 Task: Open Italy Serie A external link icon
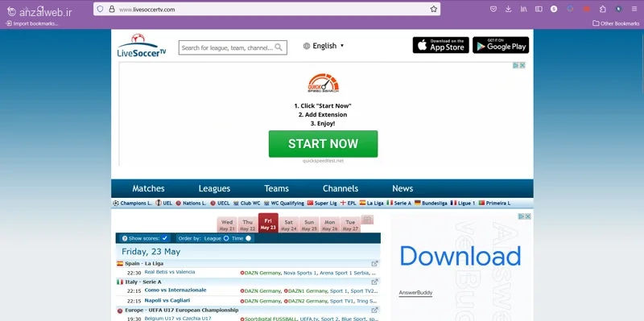(374, 282)
